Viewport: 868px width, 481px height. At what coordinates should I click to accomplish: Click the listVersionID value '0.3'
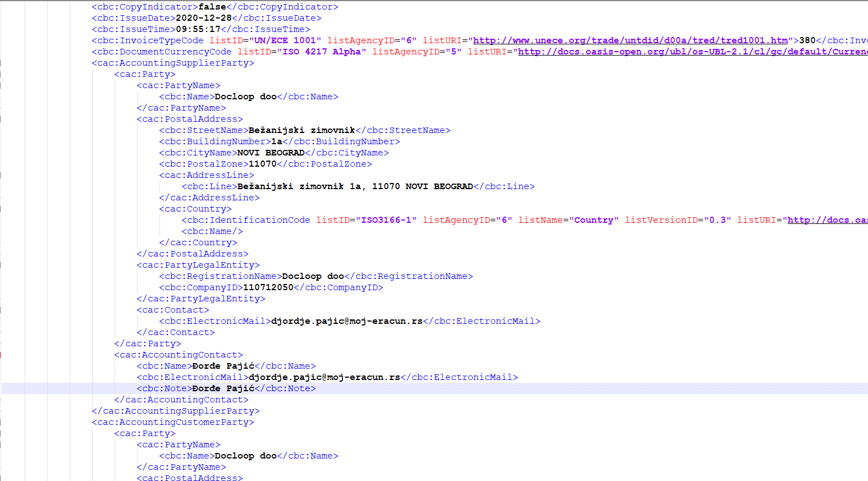(718, 220)
